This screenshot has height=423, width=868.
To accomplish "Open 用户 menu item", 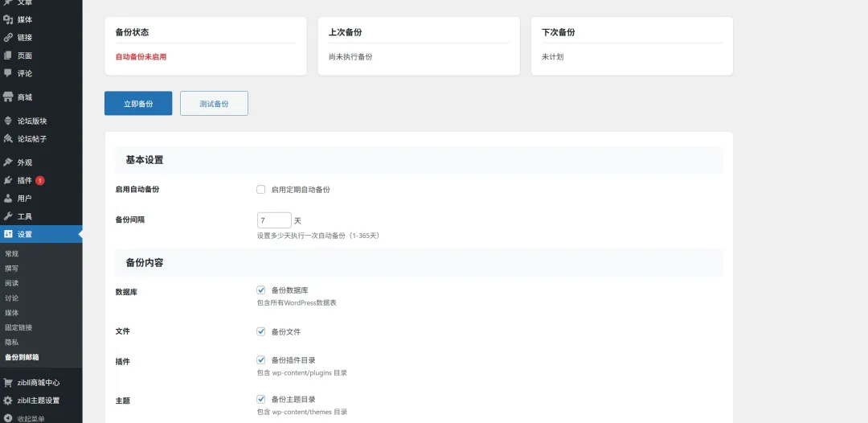I will 41,198.
